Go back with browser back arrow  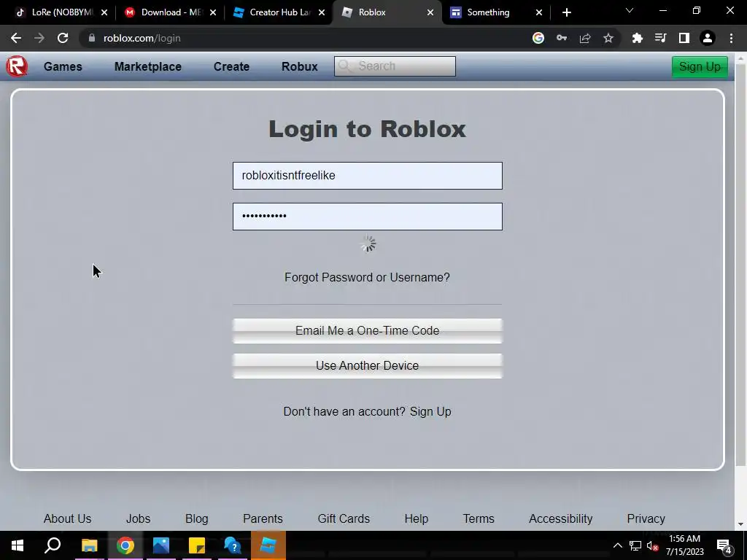click(x=16, y=38)
